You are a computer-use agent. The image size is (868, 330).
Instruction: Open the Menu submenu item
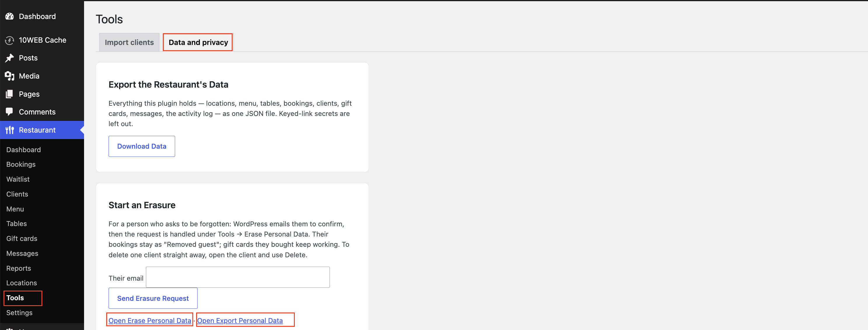click(15, 209)
